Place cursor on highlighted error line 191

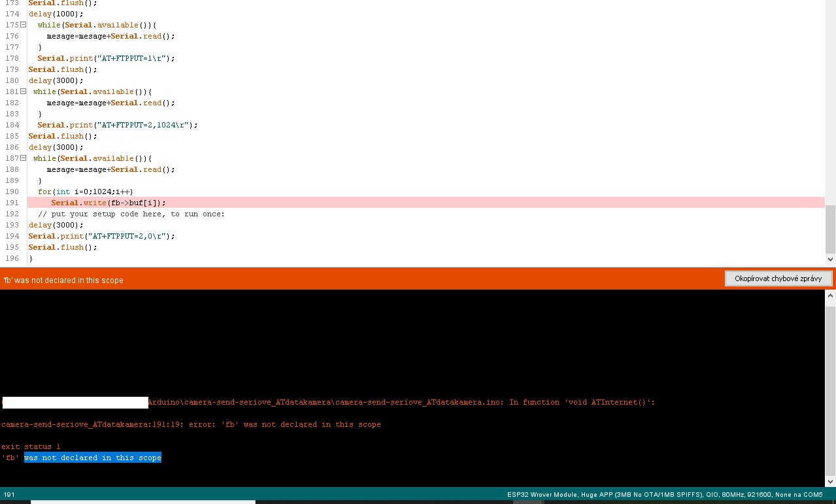click(105, 203)
